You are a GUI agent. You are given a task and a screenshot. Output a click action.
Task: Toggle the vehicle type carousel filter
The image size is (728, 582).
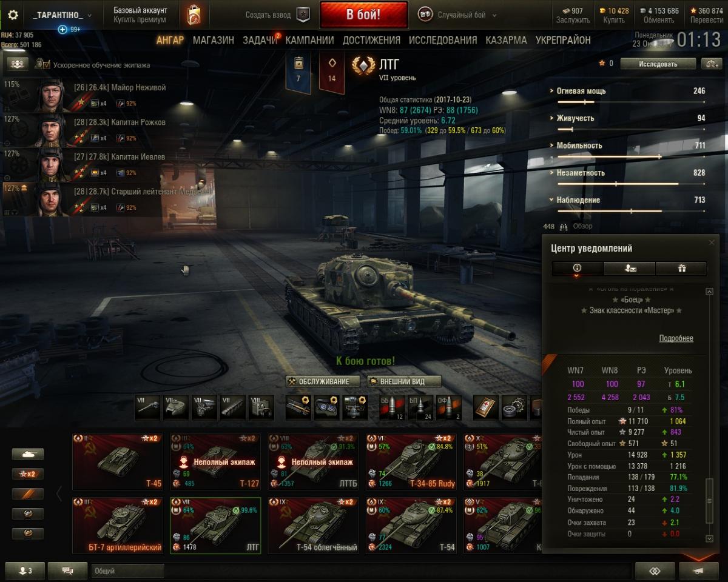coord(28,454)
